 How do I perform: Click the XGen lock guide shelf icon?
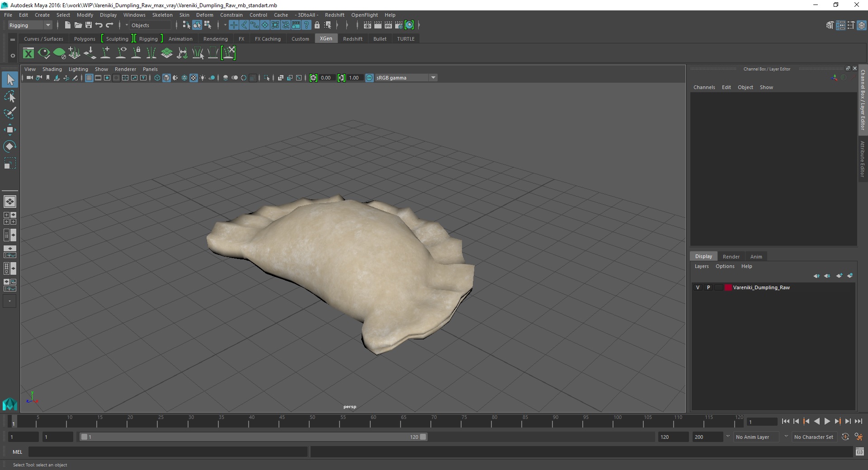coord(136,53)
